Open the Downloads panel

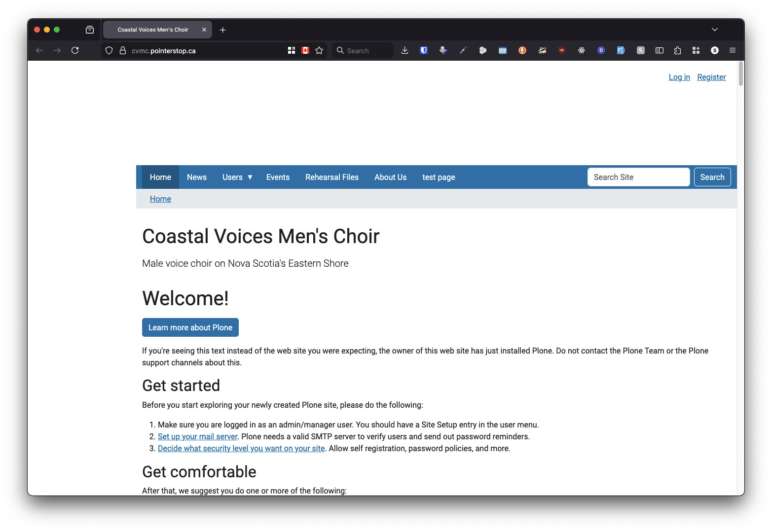click(x=404, y=50)
